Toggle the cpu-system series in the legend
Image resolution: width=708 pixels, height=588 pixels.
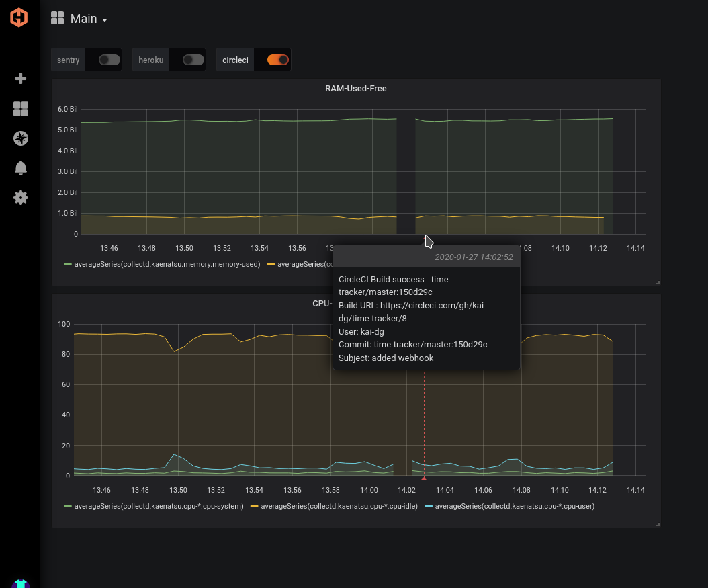(x=159, y=507)
